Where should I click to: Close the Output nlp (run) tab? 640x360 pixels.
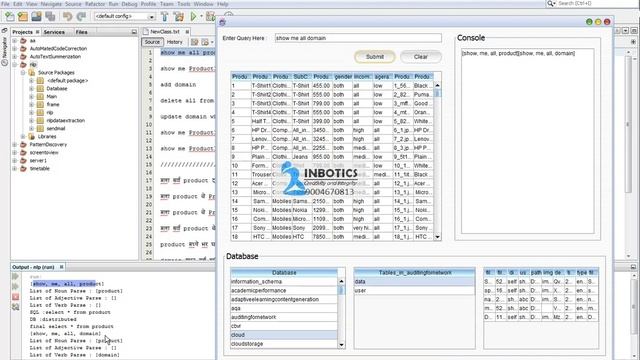pyautogui.click(x=62, y=267)
